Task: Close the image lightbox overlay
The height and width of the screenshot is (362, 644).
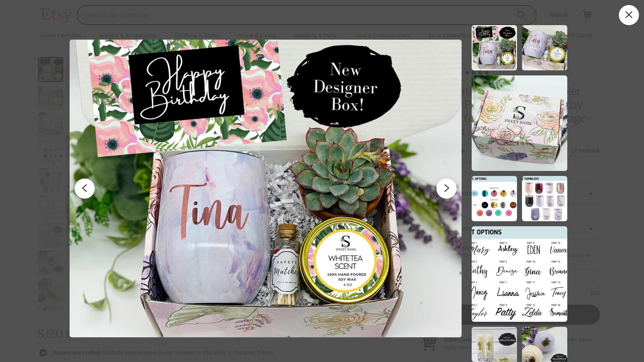Action: (x=628, y=15)
